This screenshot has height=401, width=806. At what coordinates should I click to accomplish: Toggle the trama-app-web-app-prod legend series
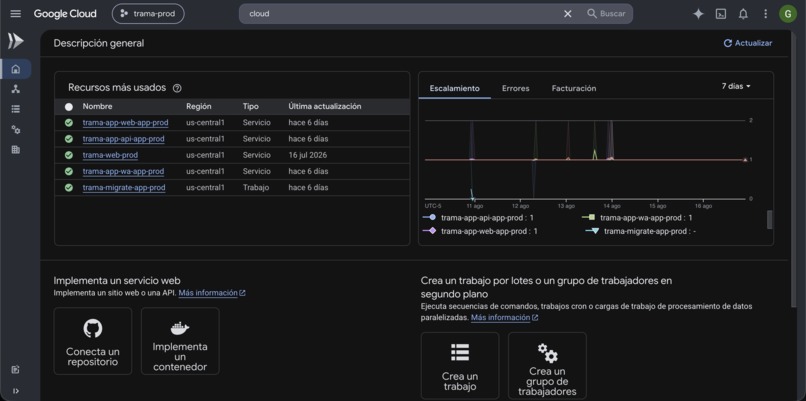480,231
